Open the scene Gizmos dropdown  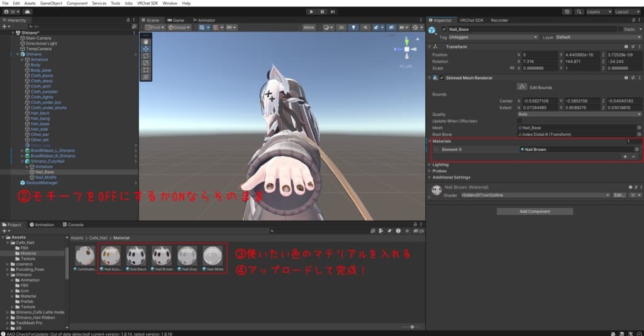(x=418, y=28)
